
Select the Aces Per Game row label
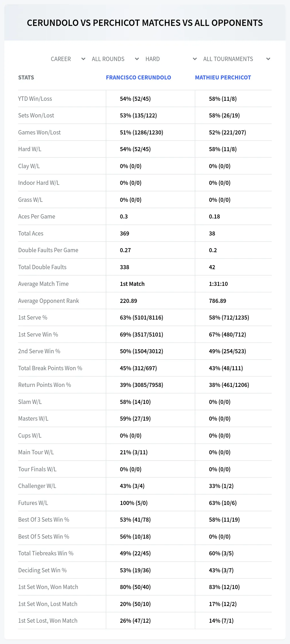(37, 216)
